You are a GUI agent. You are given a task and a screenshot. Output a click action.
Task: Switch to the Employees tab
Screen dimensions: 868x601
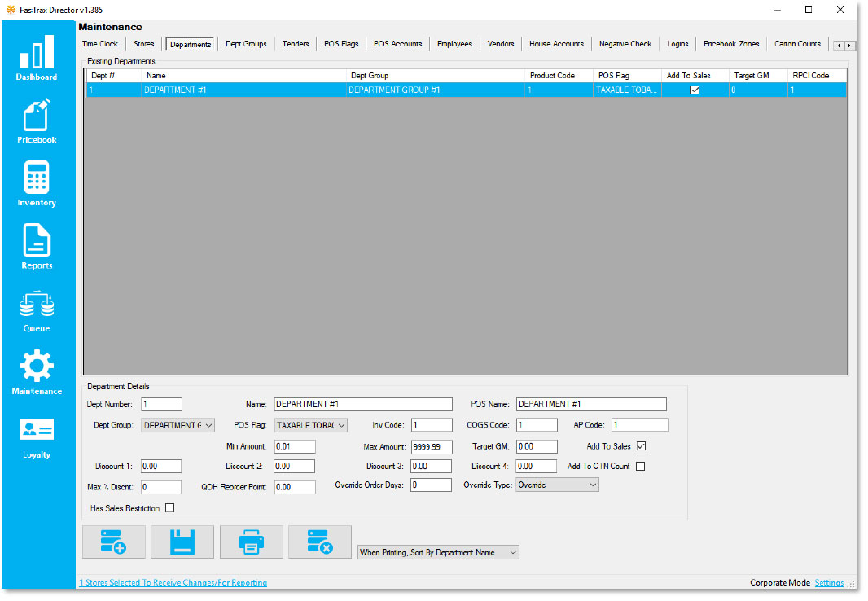(455, 44)
